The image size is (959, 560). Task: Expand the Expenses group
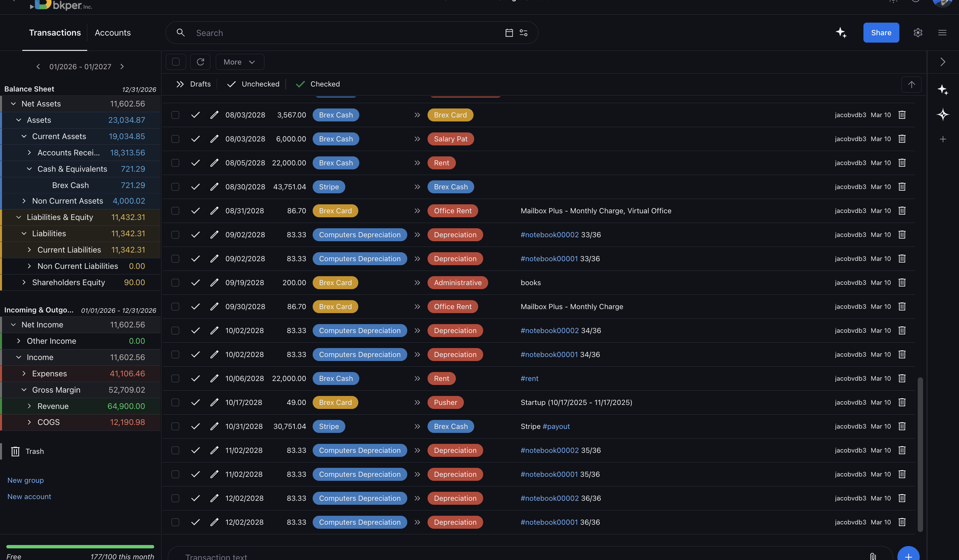[24, 373]
